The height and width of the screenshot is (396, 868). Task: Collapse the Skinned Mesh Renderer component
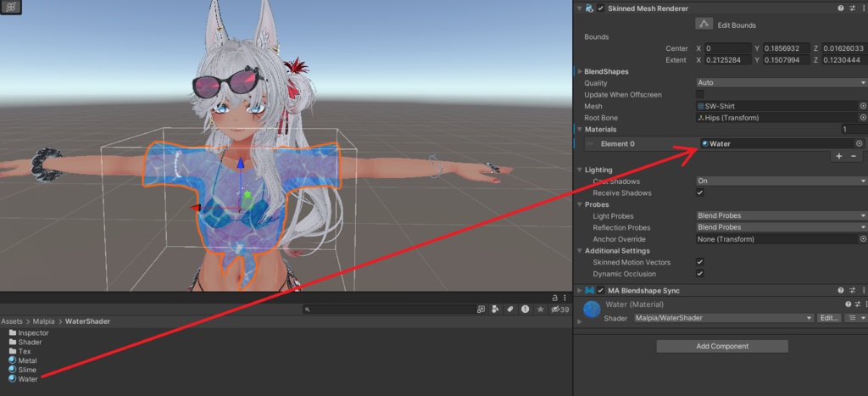(580, 8)
